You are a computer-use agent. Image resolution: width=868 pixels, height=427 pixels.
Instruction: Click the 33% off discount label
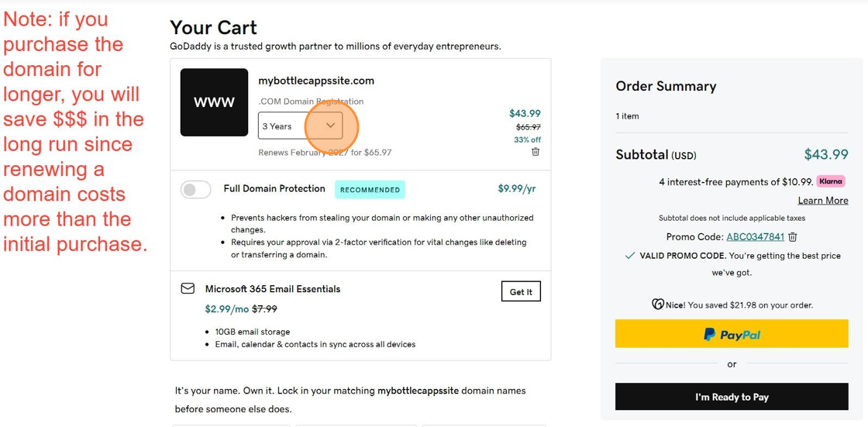pos(527,139)
